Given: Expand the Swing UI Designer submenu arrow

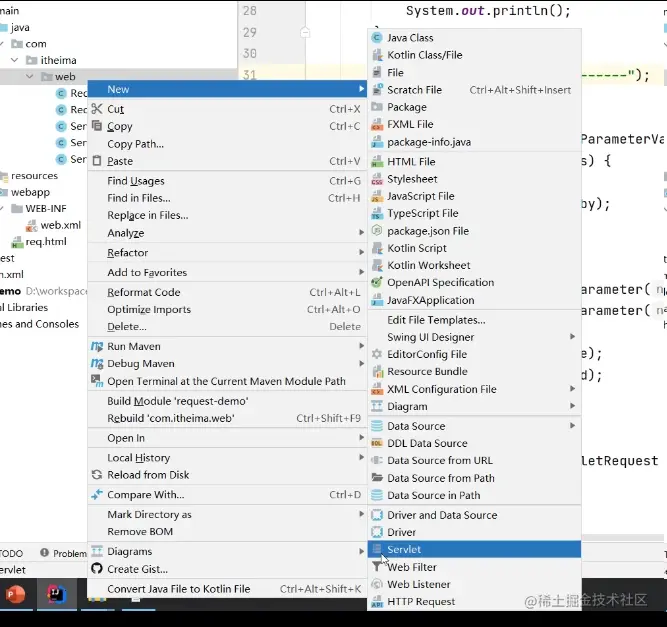Looking at the screenshot, I should 573,336.
